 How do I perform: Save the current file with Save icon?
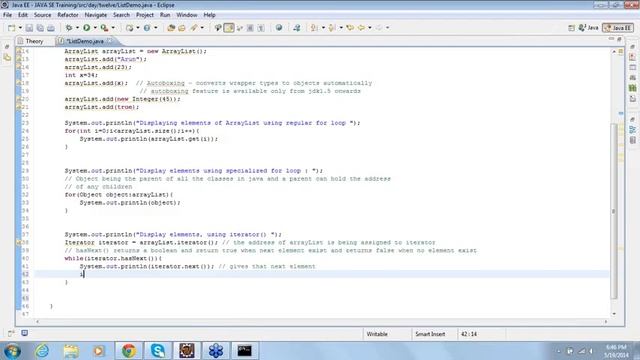(x=29, y=28)
